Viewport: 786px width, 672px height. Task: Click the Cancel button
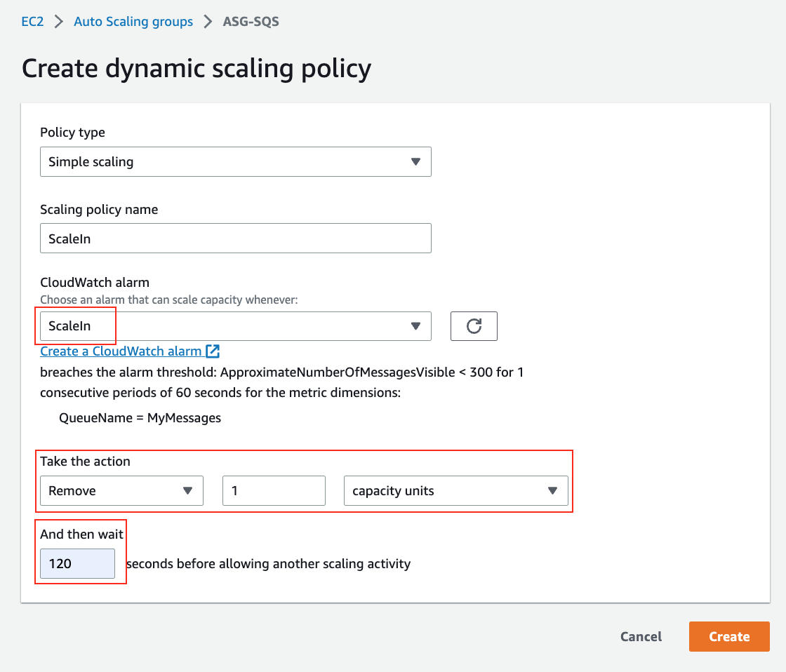[641, 636]
